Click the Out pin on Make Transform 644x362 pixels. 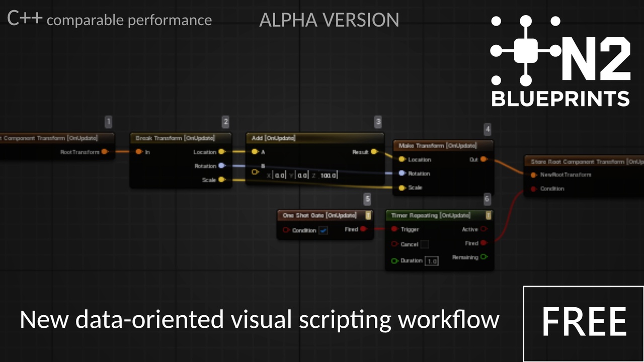click(484, 159)
